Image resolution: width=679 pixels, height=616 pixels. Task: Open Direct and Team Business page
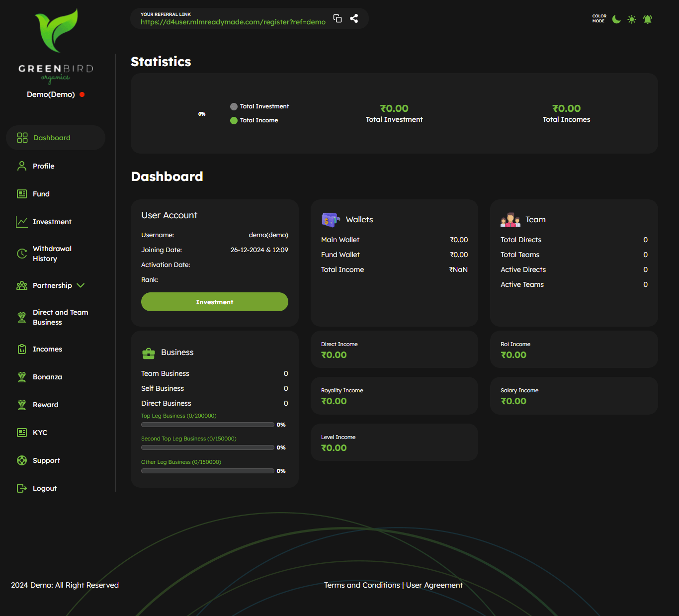click(60, 317)
